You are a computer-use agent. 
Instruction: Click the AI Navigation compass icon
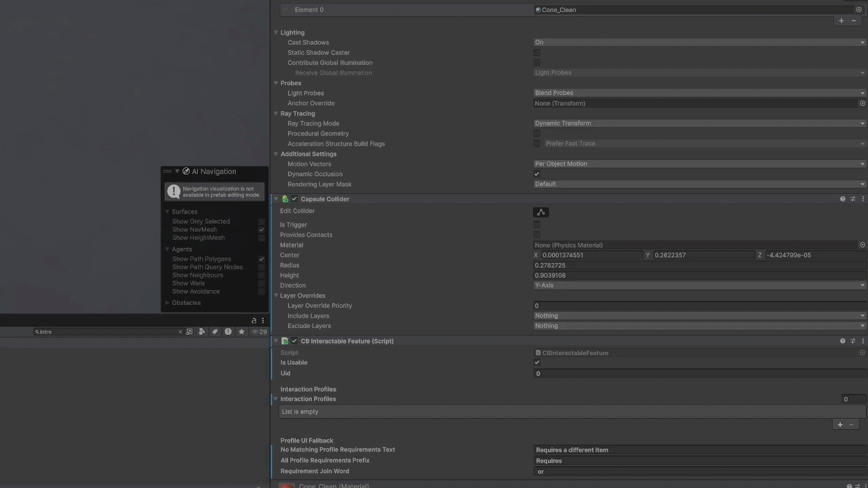pos(186,171)
